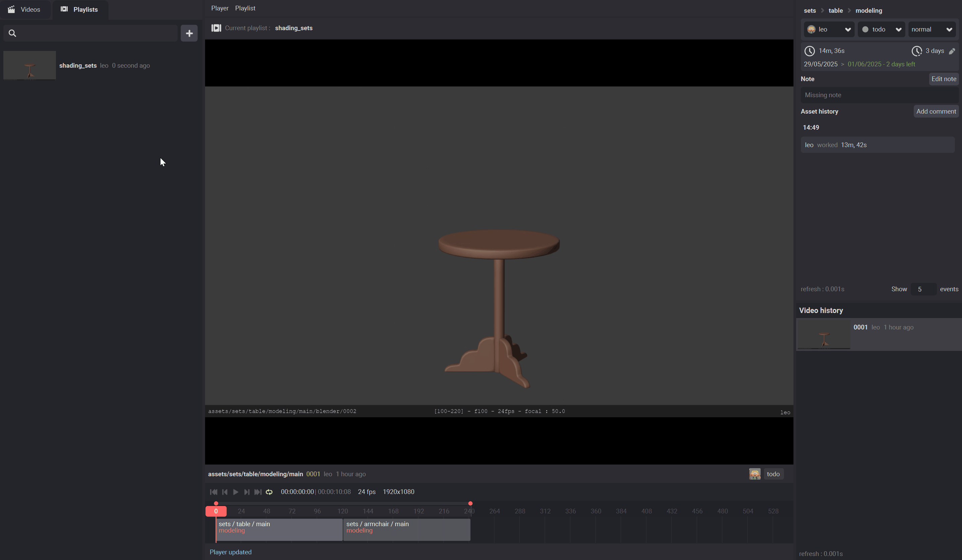The image size is (962, 560).
Task: Click the shading_sets playlist thumbnail
Action: [x=30, y=65]
